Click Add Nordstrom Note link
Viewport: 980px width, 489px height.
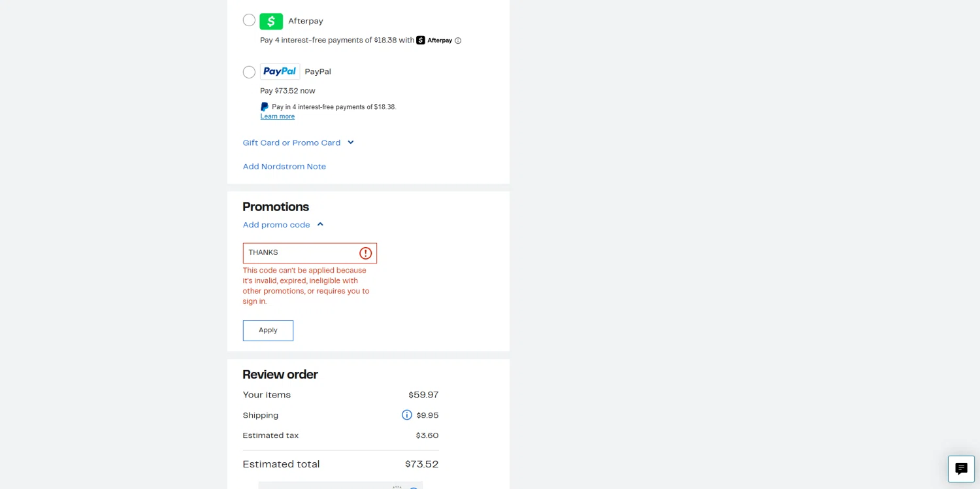pyautogui.click(x=284, y=167)
